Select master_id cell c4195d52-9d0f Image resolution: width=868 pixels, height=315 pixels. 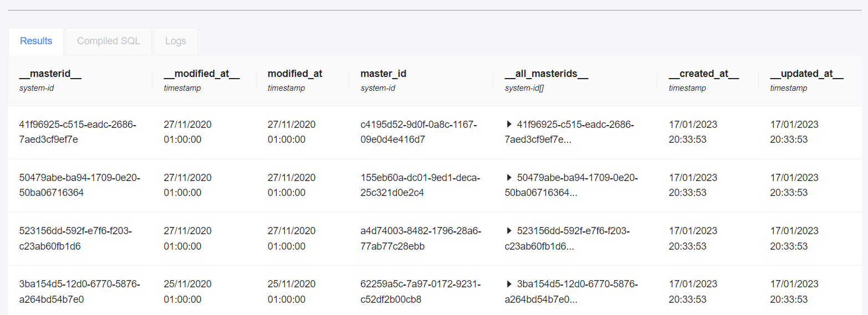418,132
